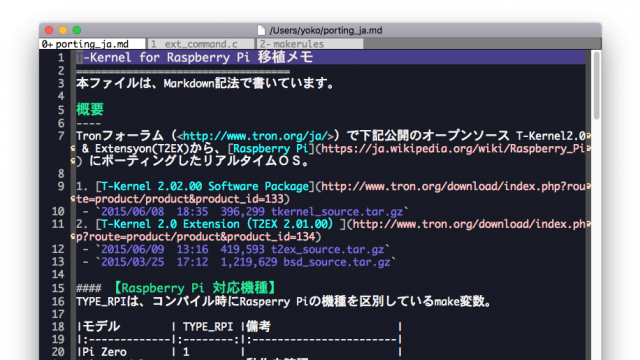Click the window title /Users/yoko/porting_ja.md

point(326,30)
